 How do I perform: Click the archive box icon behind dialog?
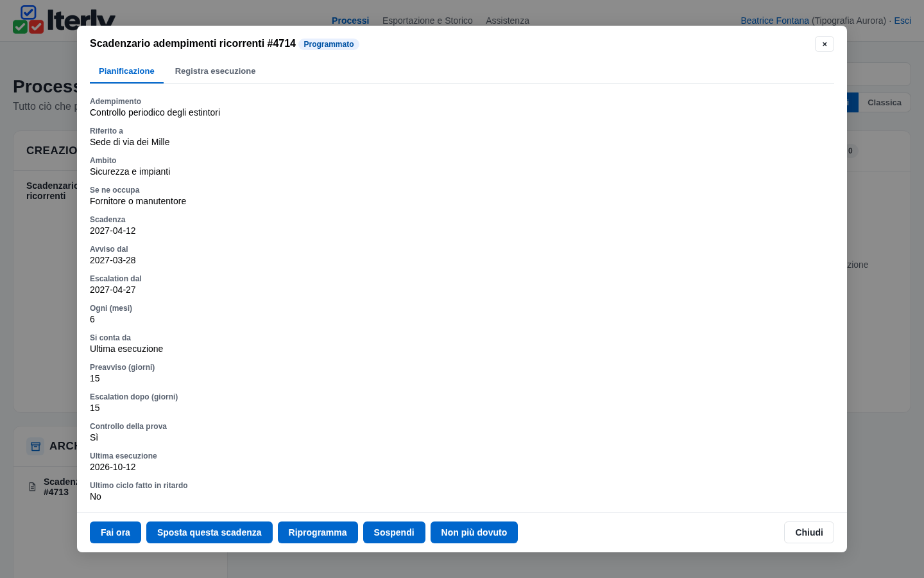(35, 446)
